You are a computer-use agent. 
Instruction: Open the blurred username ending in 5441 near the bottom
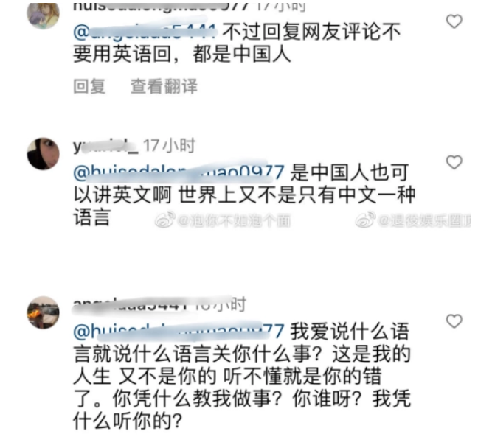(131, 304)
